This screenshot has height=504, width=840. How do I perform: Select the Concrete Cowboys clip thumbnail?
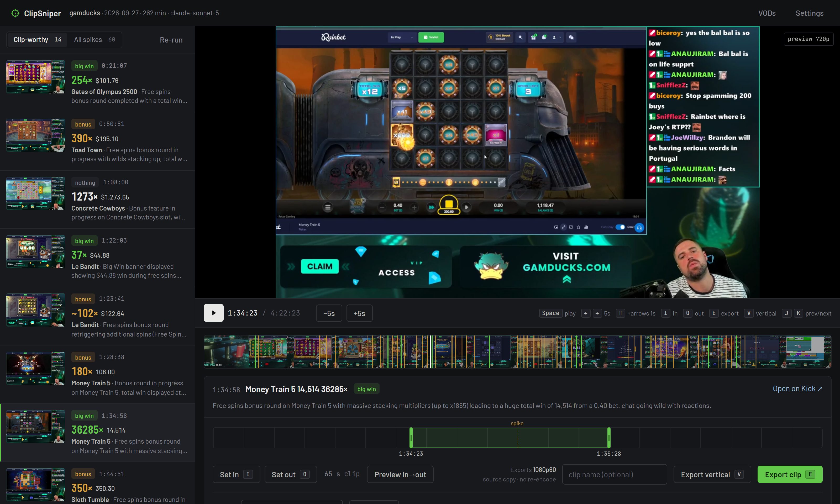pyautogui.click(x=35, y=193)
